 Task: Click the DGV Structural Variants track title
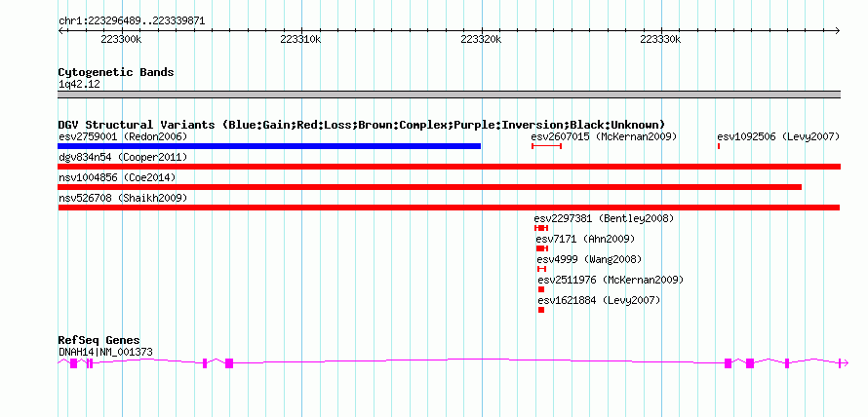coord(362,125)
